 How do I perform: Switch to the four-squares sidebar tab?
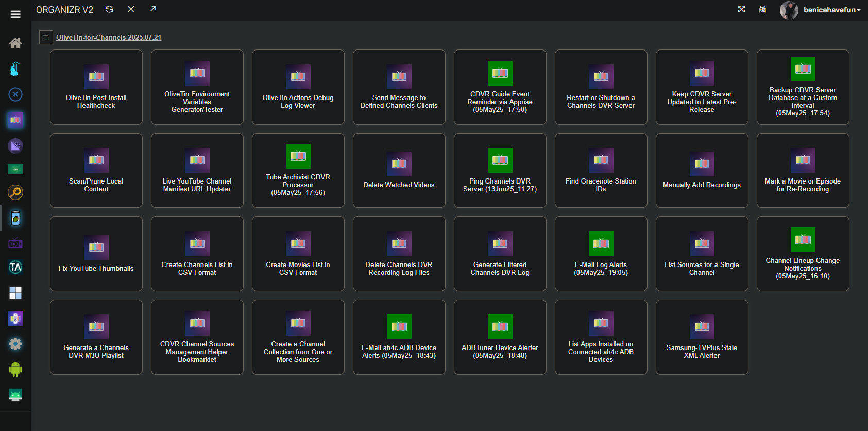coord(15,293)
